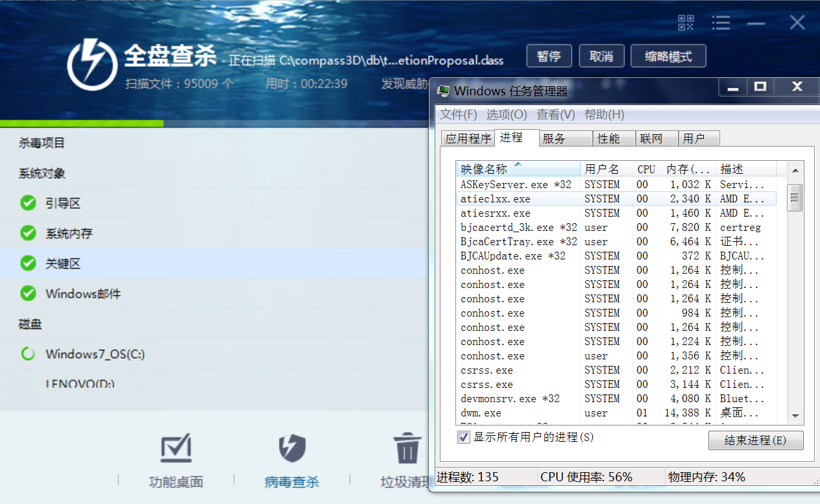Click 结束进程(E) end process button
The image size is (820, 504).
coord(756,440)
